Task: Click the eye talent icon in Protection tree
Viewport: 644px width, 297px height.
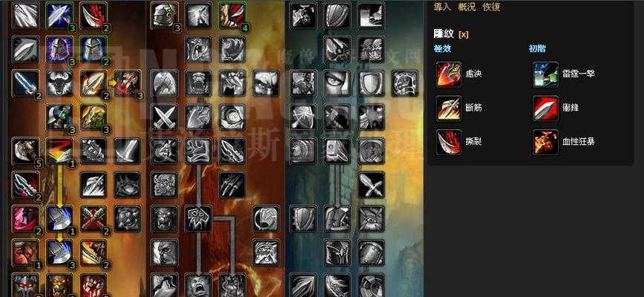Action: 337,83
